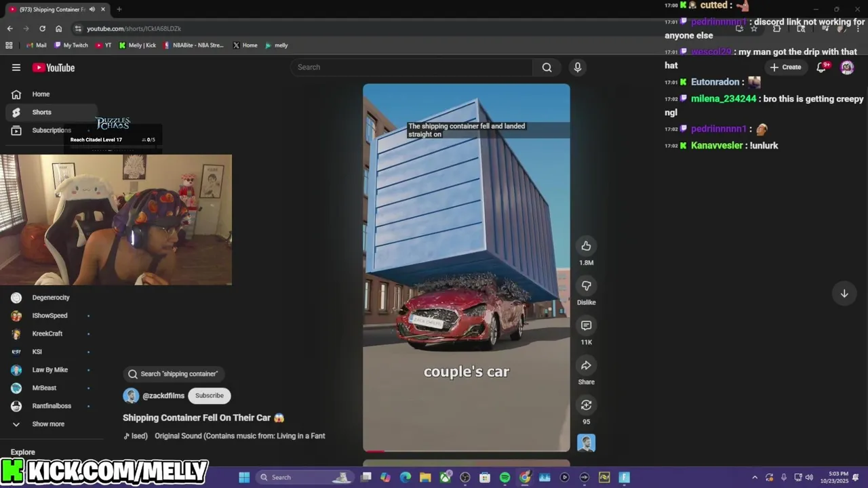Image resolution: width=868 pixels, height=488 pixels.
Task: Open IShowSpeed channel subscription
Action: [x=52, y=316]
